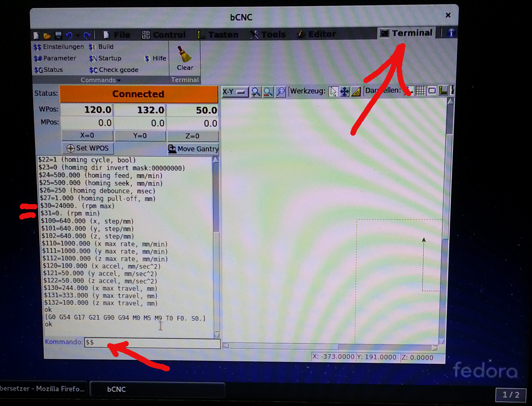Show GRBL $ Hilfe
532x406 pixels.
pyautogui.click(x=156, y=58)
